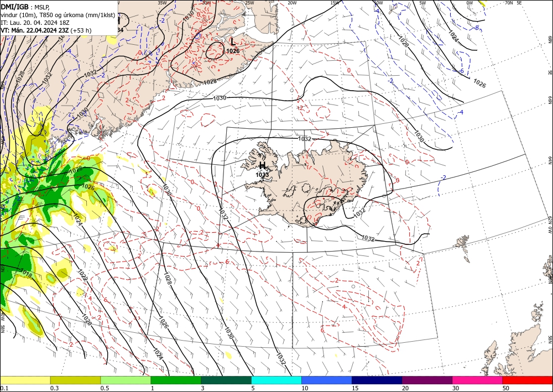The image size is (553, 392).
Task: Click the 'DMI/IGB : MSLP,' title line
Action: click(25, 7)
